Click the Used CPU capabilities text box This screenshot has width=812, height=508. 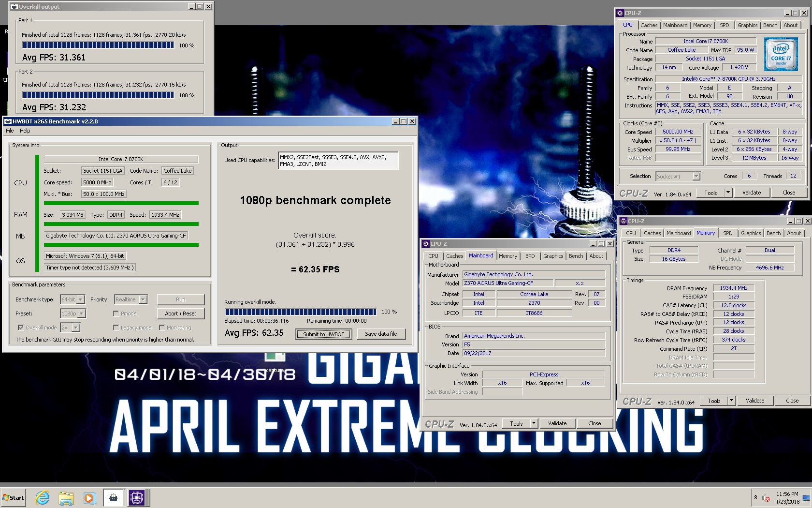click(338, 161)
